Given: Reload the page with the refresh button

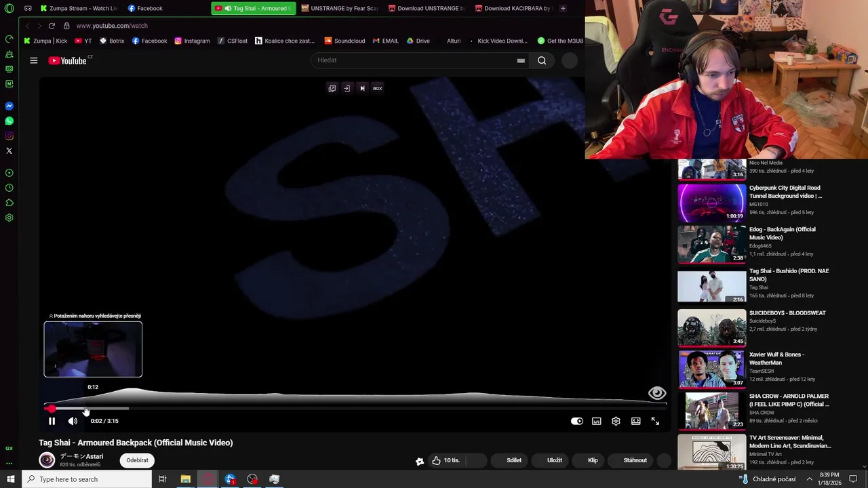Looking at the screenshot, I should tap(52, 26).
